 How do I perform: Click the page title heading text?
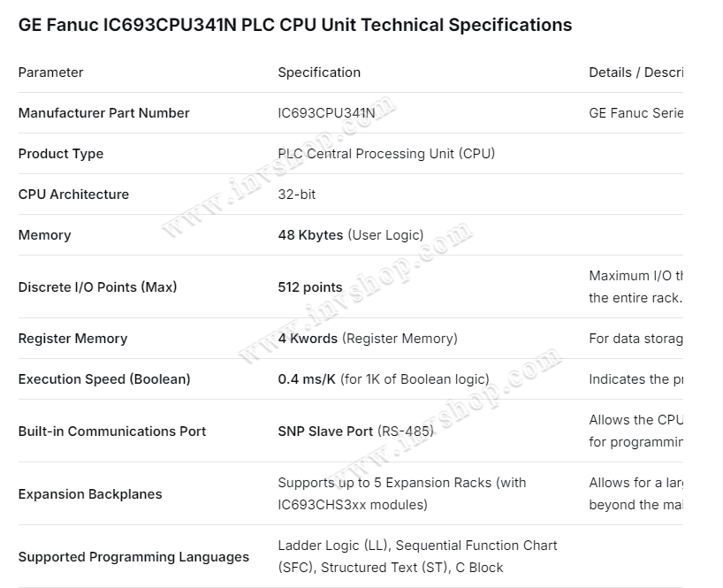tap(295, 25)
